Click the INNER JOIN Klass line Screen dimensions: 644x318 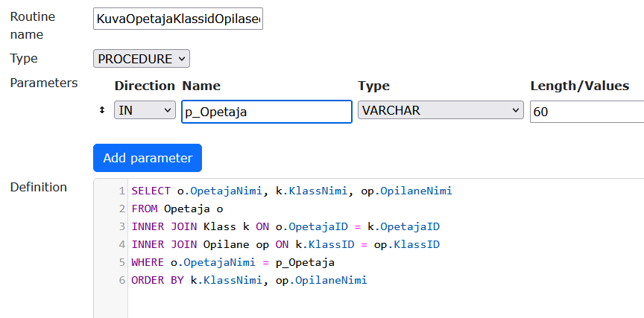tap(290, 227)
